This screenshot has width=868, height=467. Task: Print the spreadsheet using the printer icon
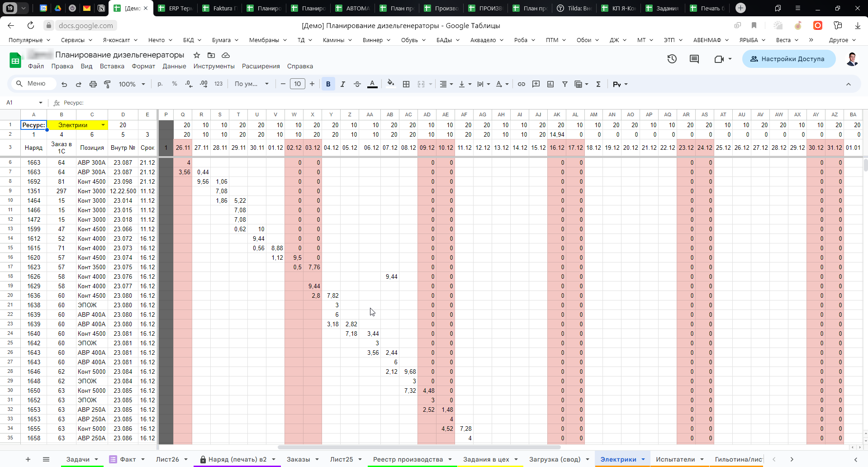pyautogui.click(x=93, y=84)
